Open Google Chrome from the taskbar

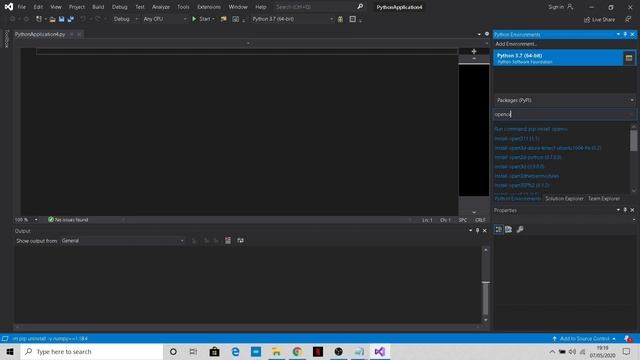tap(297, 351)
